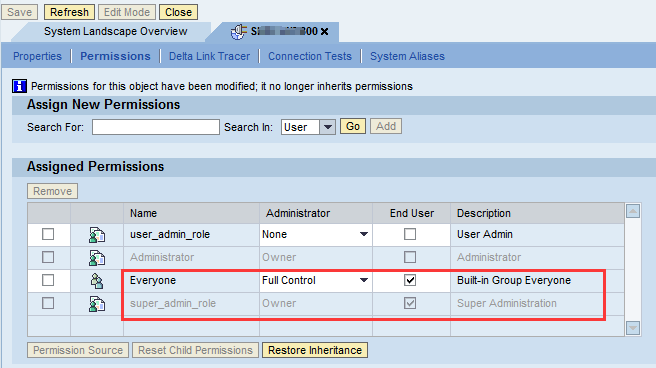Click the Go search button
The image size is (656, 368).
tap(353, 126)
